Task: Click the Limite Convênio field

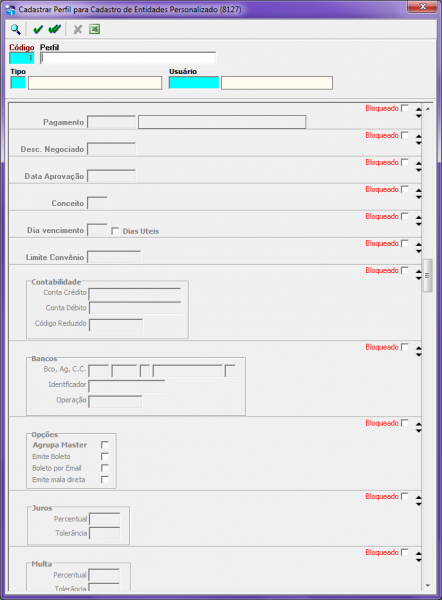Action: coord(114,257)
